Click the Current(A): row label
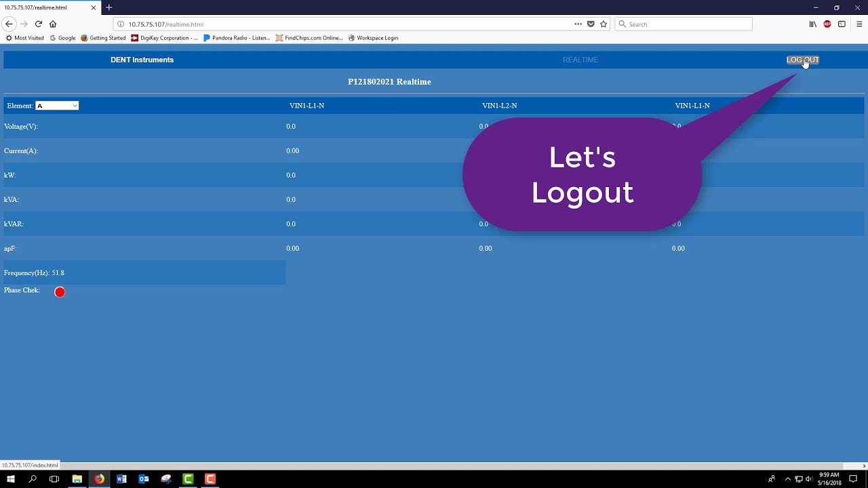Image resolution: width=868 pixels, height=488 pixels. 21,151
